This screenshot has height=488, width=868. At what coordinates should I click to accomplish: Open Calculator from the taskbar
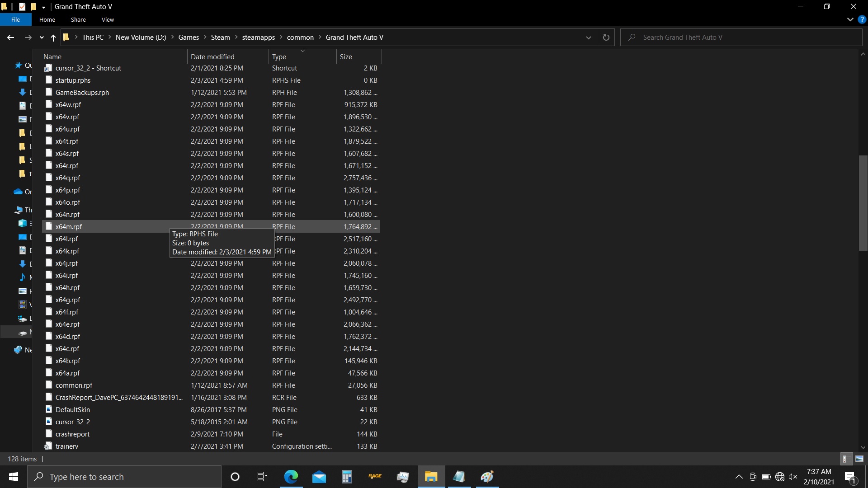[x=347, y=477]
